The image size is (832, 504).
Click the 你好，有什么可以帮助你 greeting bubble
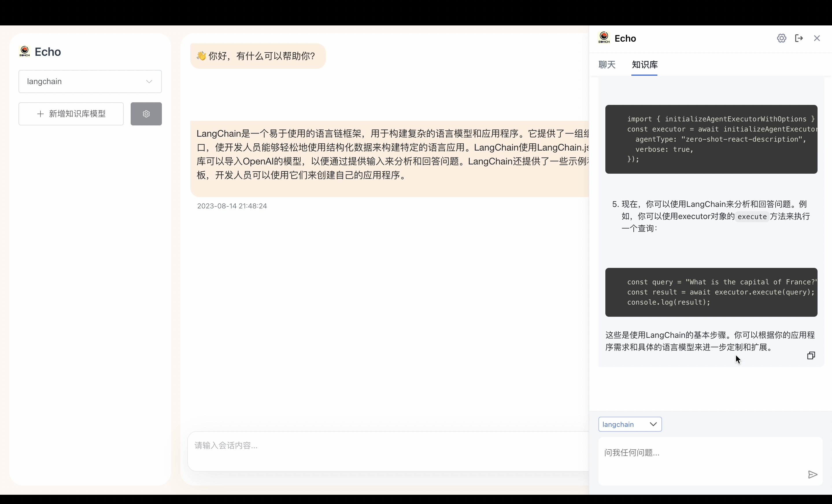(x=258, y=56)
